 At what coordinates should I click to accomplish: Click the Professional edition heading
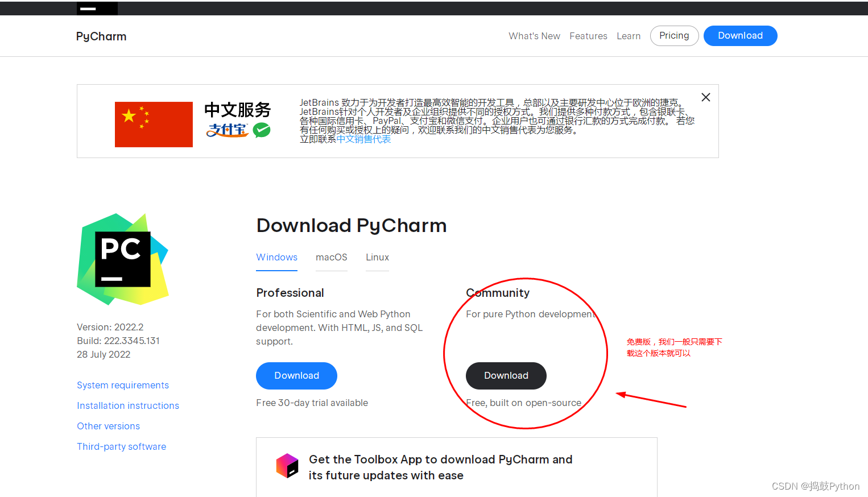tap(290, 293)
